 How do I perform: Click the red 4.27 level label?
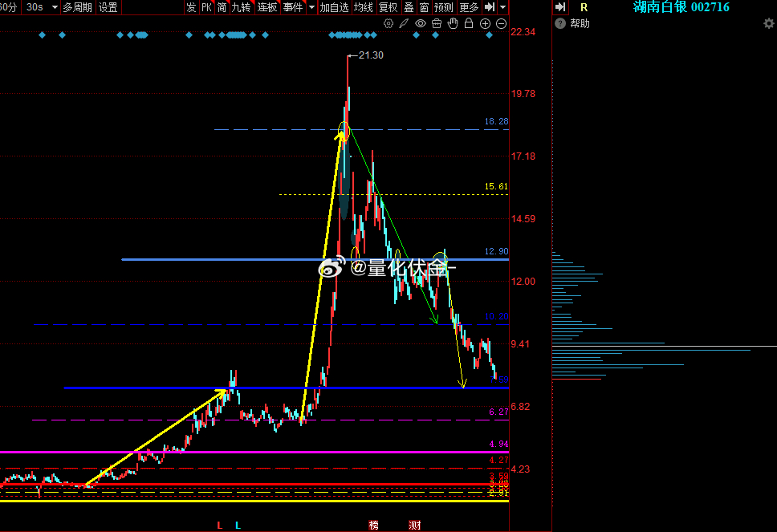[x=498, y=460]
